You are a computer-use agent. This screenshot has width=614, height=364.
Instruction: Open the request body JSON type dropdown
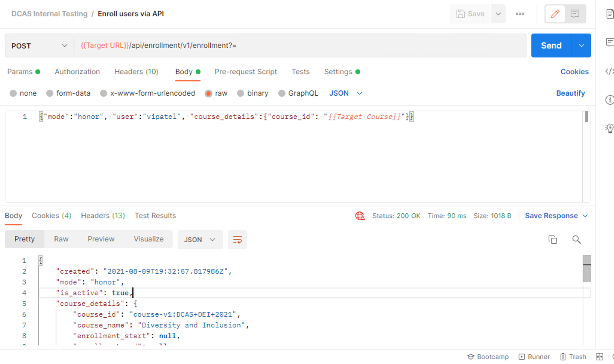(x=346, y=93)
